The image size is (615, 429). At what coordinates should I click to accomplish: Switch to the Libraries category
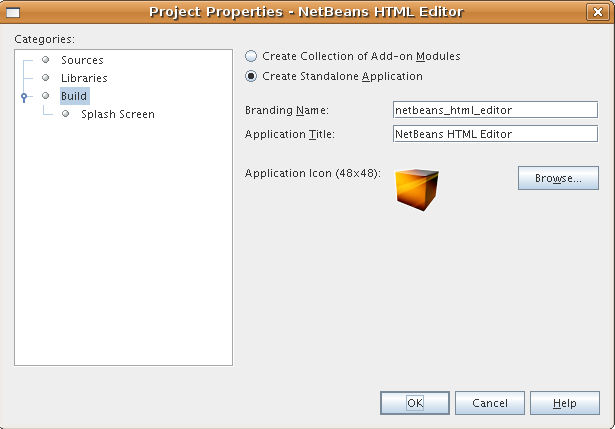[x=84, y=78]
